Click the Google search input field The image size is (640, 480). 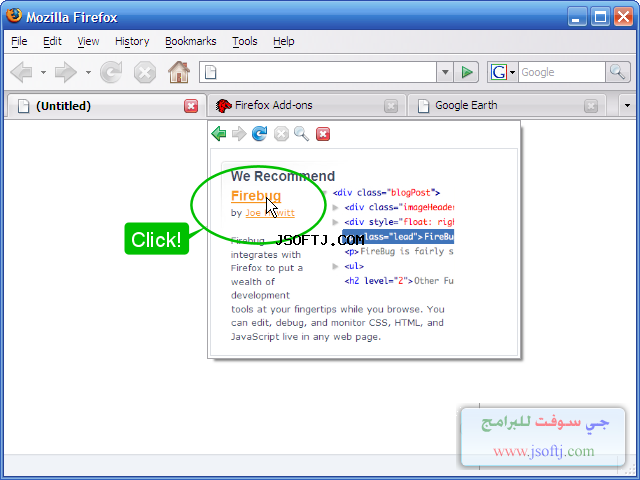[562, 72]
